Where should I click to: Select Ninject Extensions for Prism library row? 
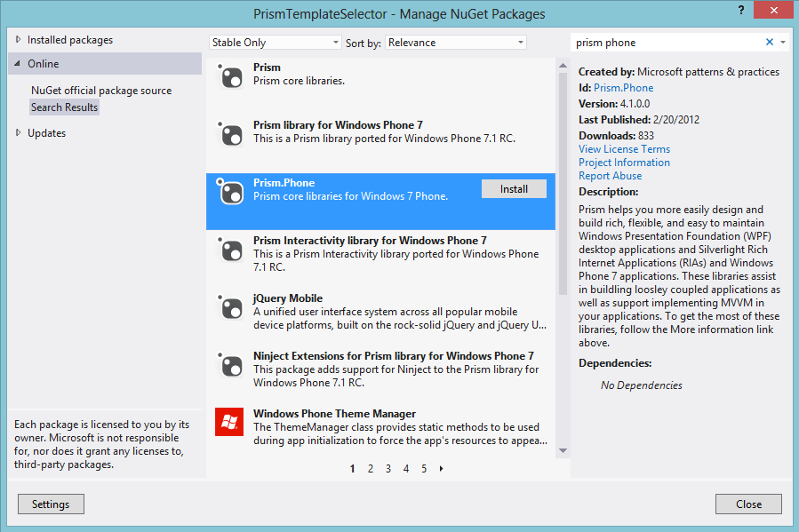coord(380,375)
